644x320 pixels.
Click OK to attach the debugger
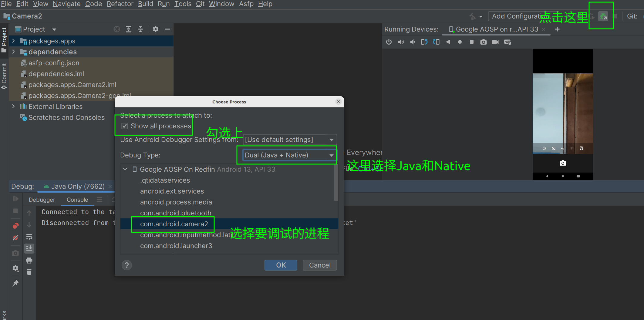tap(280, 265)
